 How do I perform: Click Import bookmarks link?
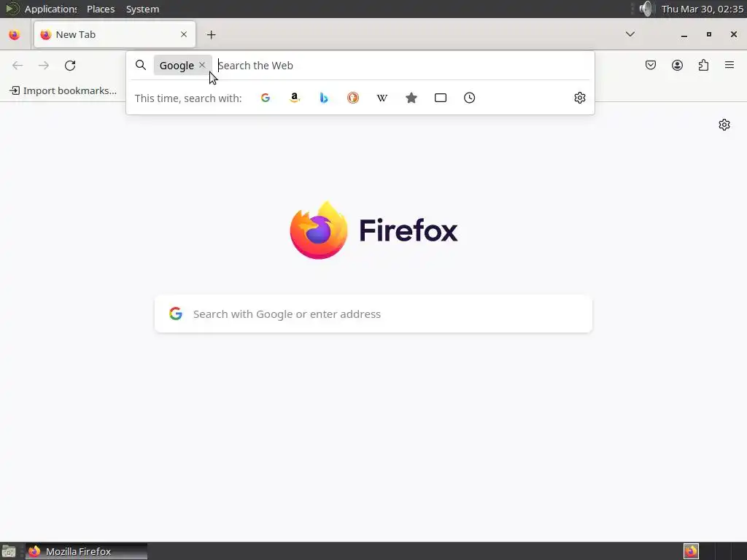pyautogui.click(x=63, y=90)
